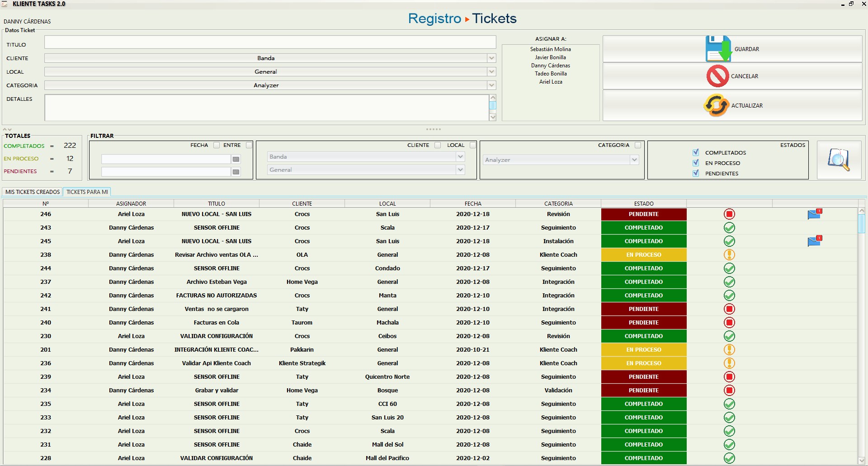The image size is (868, 466).
Task: Open the CLIENTE dropdown showing Banda
Action: point(492,58)
